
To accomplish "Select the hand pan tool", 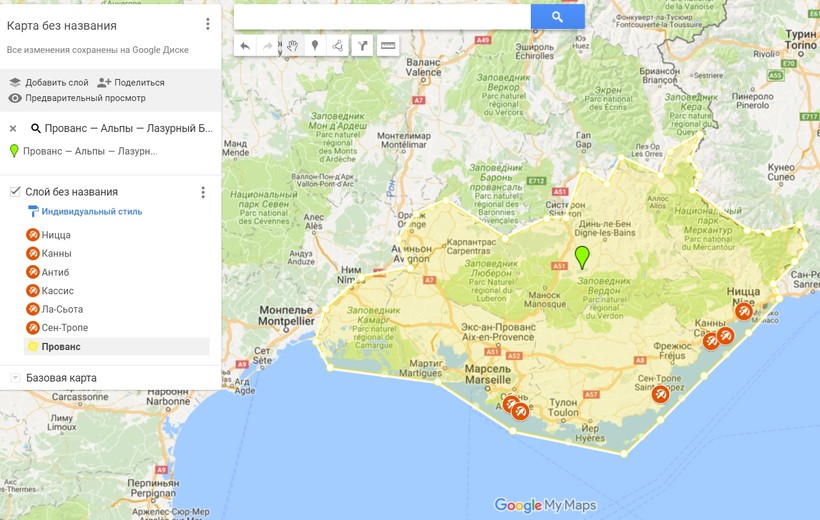I will point(293,46).
